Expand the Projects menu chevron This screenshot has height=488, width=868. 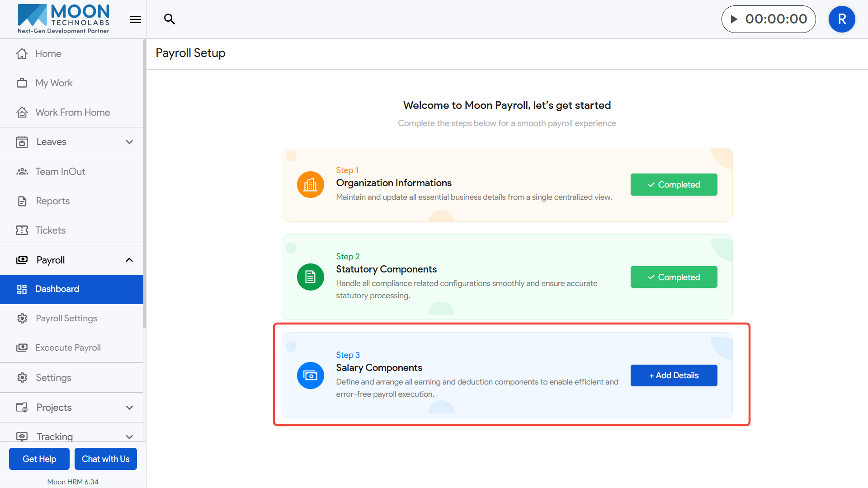point(129,408)
